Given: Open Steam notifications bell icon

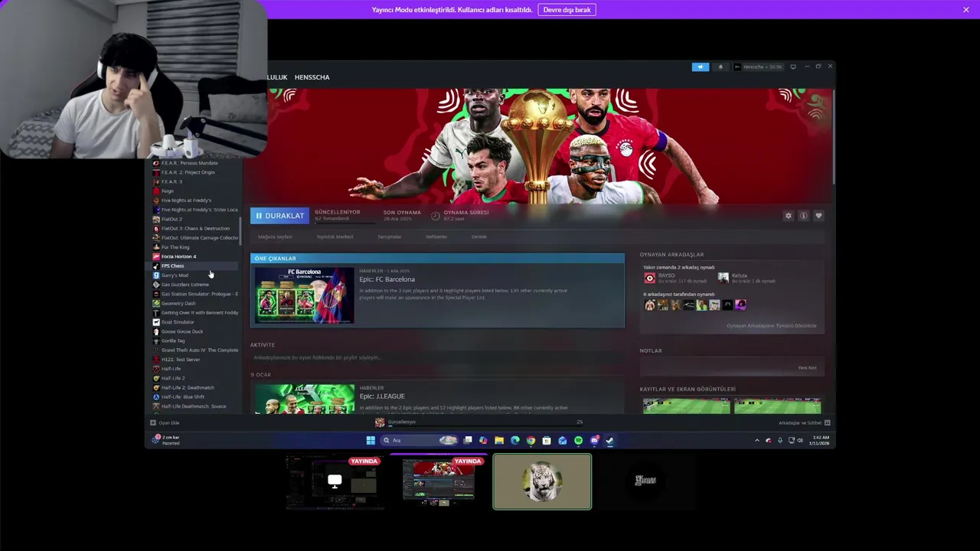Looking at the screenshot, I should [720, 67].
